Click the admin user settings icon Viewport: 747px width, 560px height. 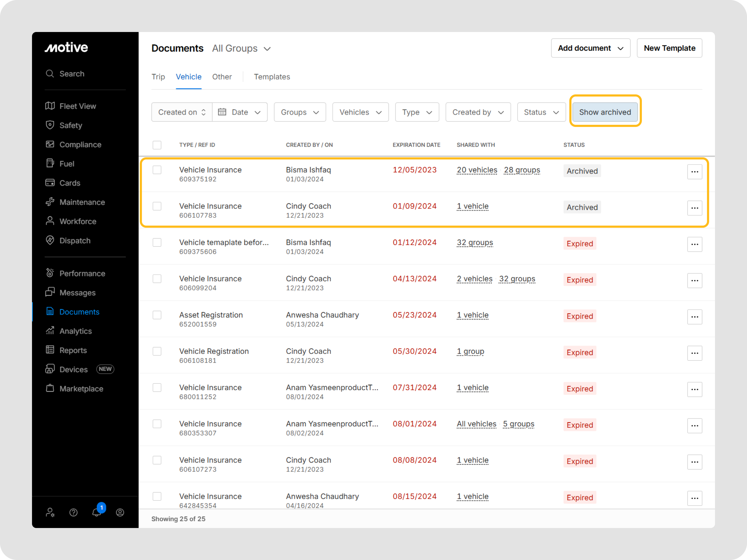50,513
